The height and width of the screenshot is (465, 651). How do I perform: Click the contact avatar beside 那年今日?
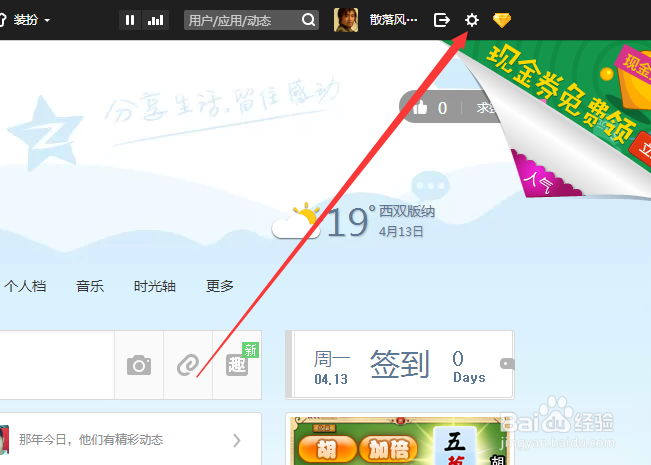[x=4, y=440]
